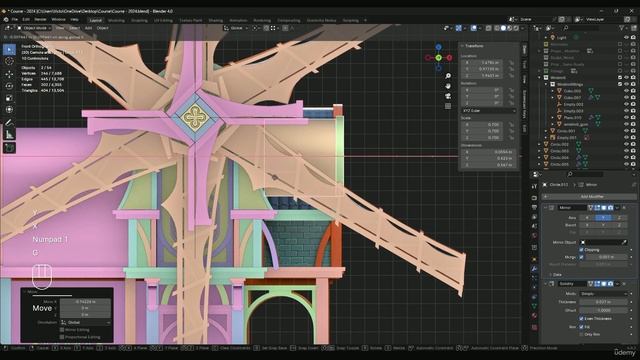Viewport: 640px width, 360px height.
Task: Click the Mirror Object eyedropper
Action: (x=624, y=242)
